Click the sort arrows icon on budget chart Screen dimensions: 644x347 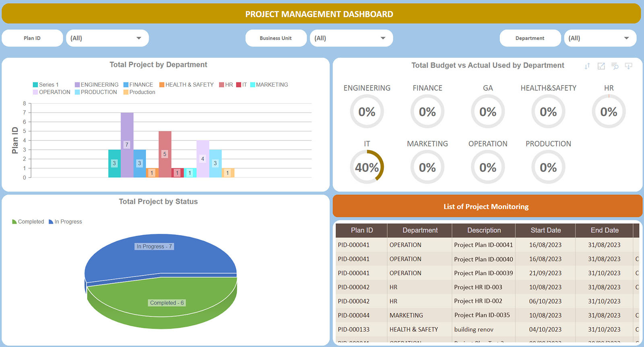point(587,66)
